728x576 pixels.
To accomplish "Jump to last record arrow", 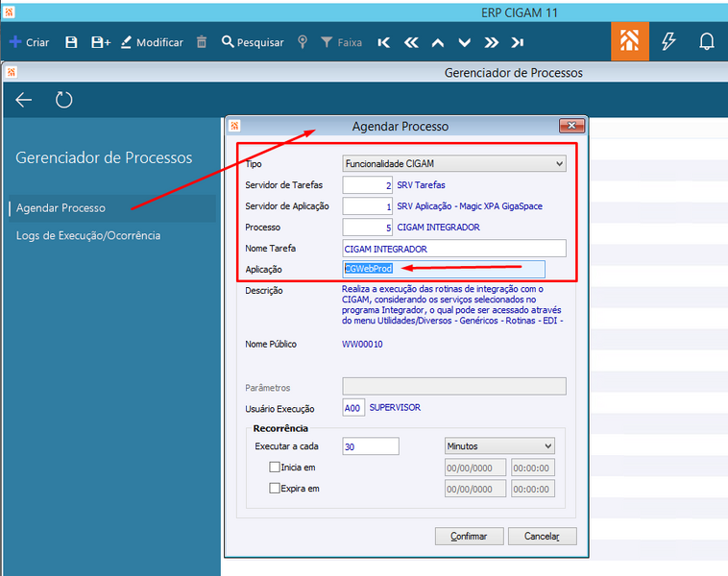I will tap(518, 42).
